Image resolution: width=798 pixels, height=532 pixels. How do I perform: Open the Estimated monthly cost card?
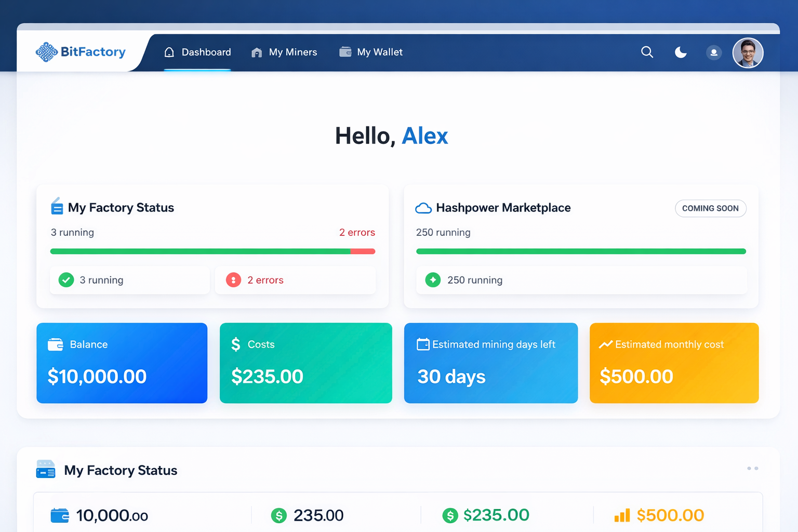point(674,363)
